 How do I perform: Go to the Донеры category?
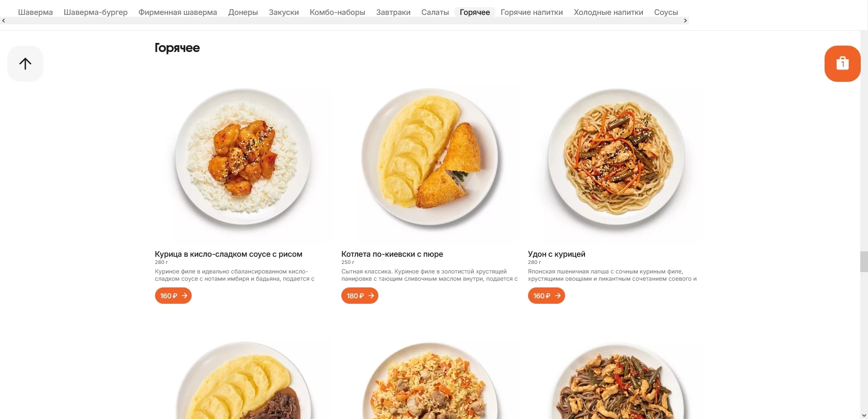(243, 12)
